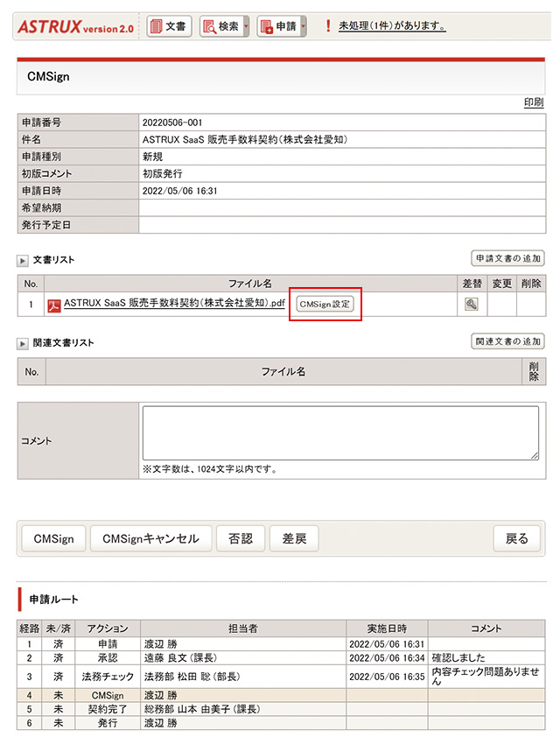Click the 担当者 column header
This screenshot has width=560, height=744.
tap(243, 628)
